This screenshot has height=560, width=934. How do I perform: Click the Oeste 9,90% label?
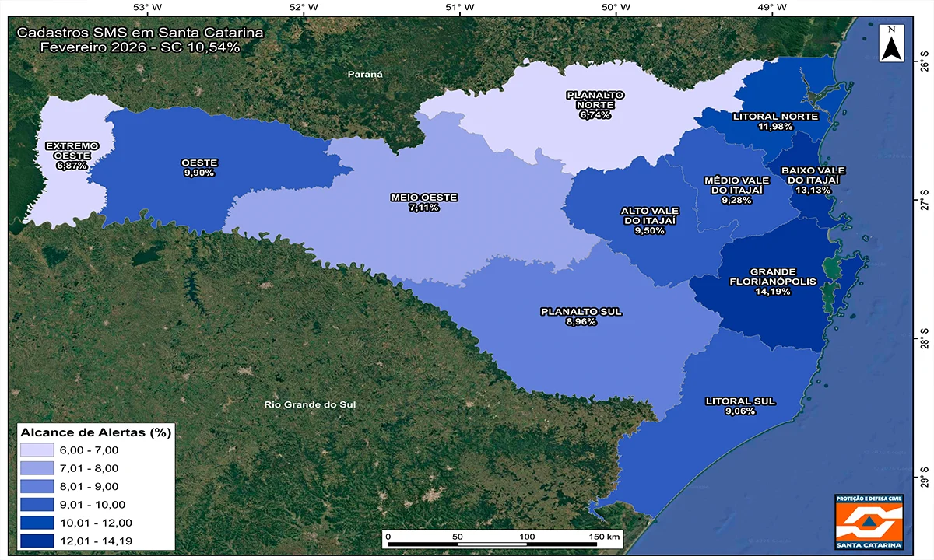(199, 167)
